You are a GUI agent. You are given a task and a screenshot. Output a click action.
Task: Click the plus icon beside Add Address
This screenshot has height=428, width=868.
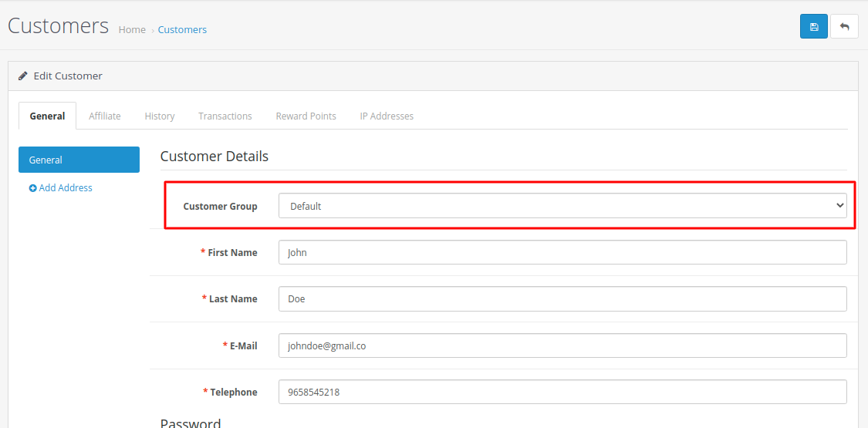32,188
